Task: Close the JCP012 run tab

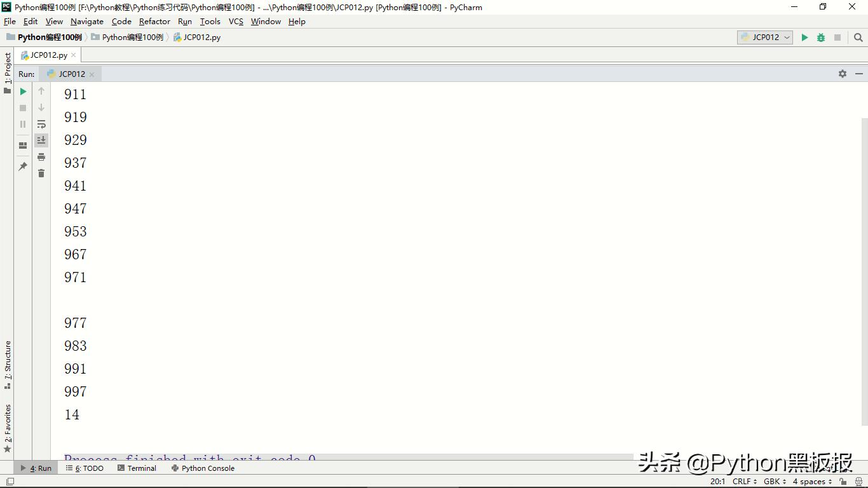Action: (x=92, y=74)
